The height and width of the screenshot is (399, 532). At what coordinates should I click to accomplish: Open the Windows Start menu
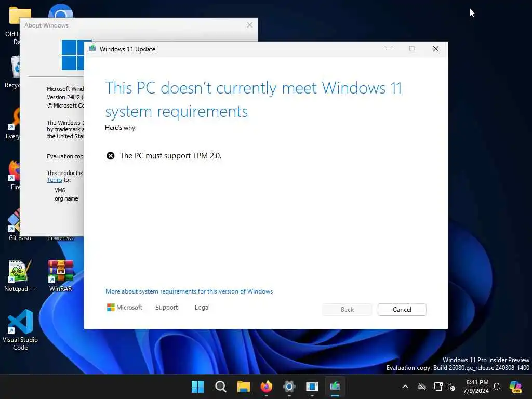(x=197, y=387)
